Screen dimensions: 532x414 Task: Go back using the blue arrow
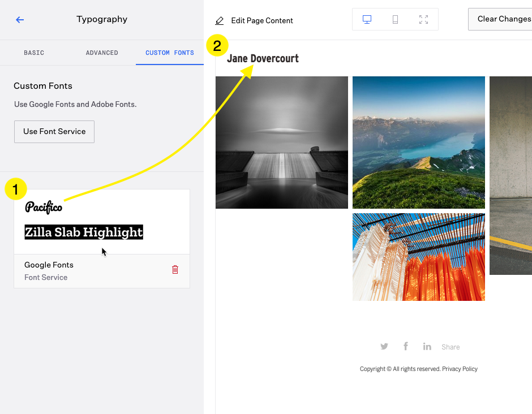[x=20, y=20]
